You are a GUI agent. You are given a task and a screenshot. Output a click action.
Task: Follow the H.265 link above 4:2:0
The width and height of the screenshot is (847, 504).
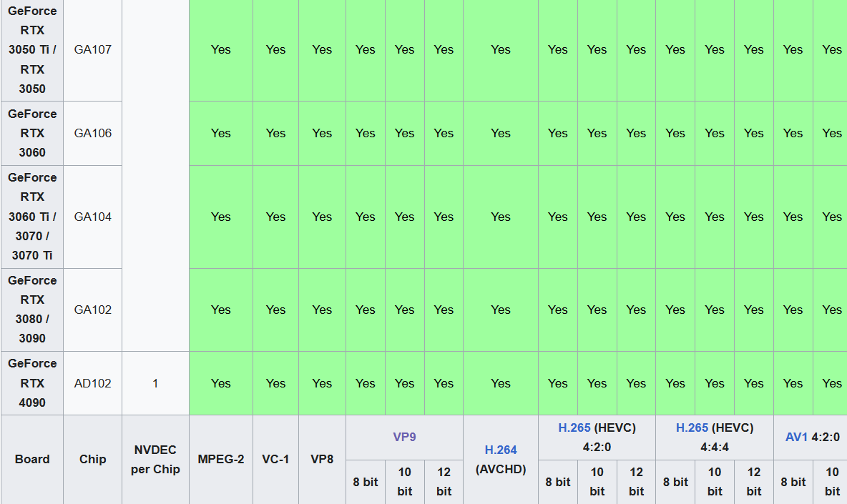point(574,428)
